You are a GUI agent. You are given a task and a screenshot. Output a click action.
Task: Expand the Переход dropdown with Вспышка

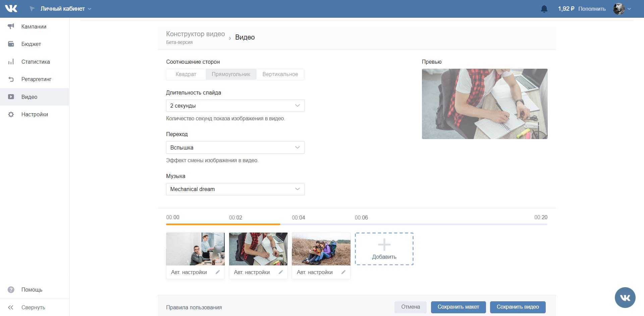click(x=235, y=147)
